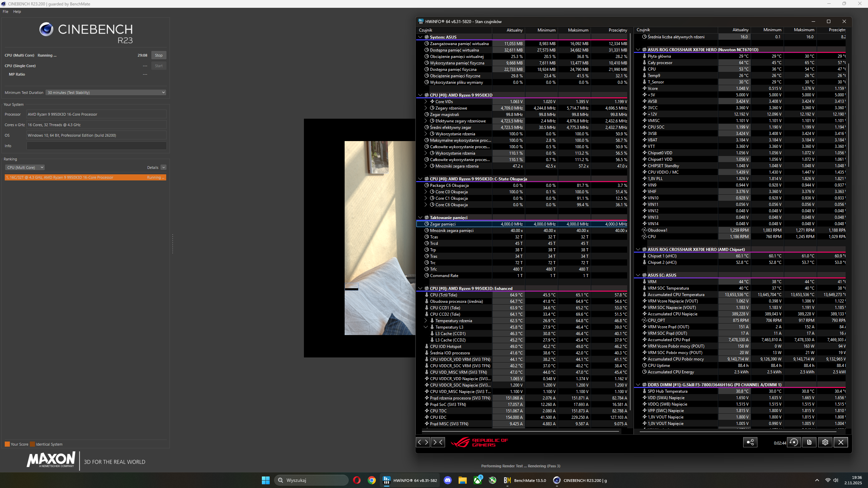Open the CPU (Multi Core) ranking dropdown
Viewport: 868px width, 488px height.
[x=25, y=168]
